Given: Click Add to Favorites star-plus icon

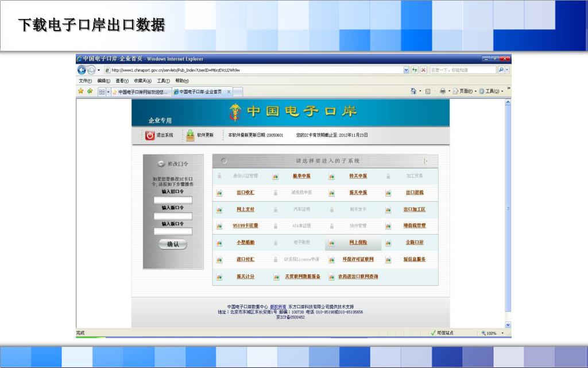Looking at the screenshot, I should [90, 91].
